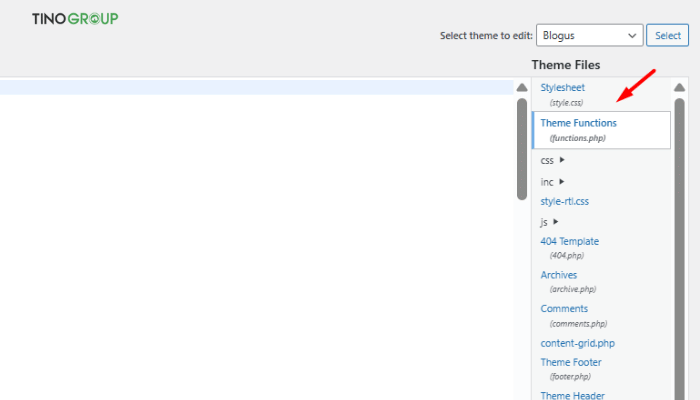Image resolution: width=700 pixels, height=400 pixels.
Task: Open the Theme Functions file
Action: tap(578, 123)
